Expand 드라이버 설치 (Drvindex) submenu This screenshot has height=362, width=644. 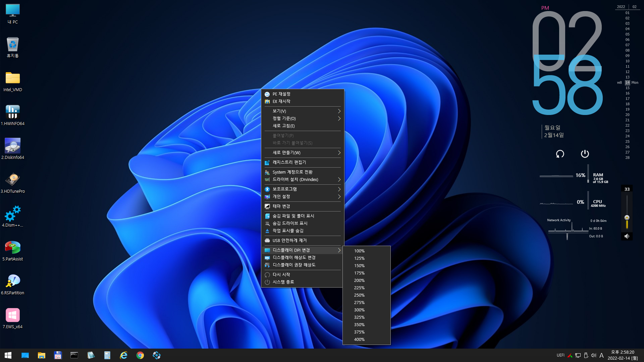pyautogui.click(x=303, y=179)
